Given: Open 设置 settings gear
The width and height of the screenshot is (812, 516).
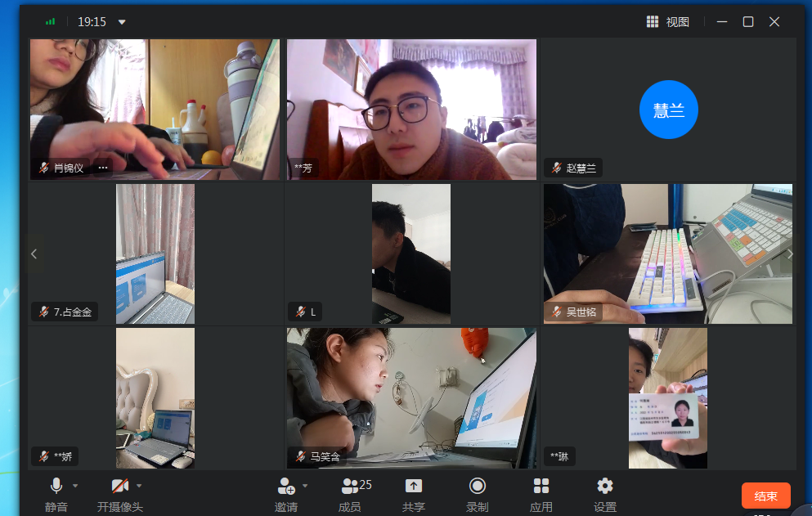Looking at the screenshot, I should point(605,487).
